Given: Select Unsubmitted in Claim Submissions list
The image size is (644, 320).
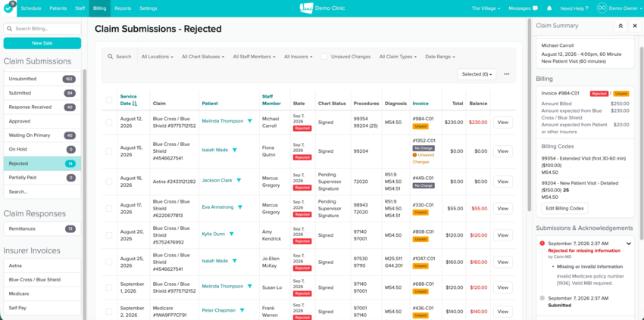Looking at the screenshot, I should coord(42,79).
